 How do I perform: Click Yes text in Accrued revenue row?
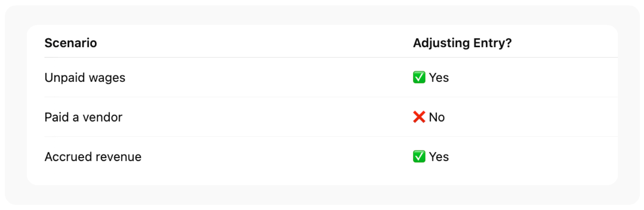click(x=439, y=157)
